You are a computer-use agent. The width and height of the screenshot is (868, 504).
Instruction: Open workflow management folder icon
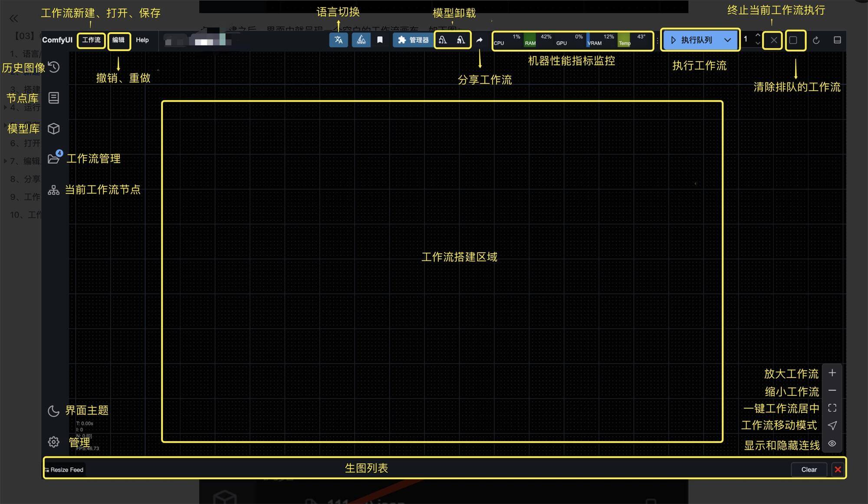click(54, 158)
